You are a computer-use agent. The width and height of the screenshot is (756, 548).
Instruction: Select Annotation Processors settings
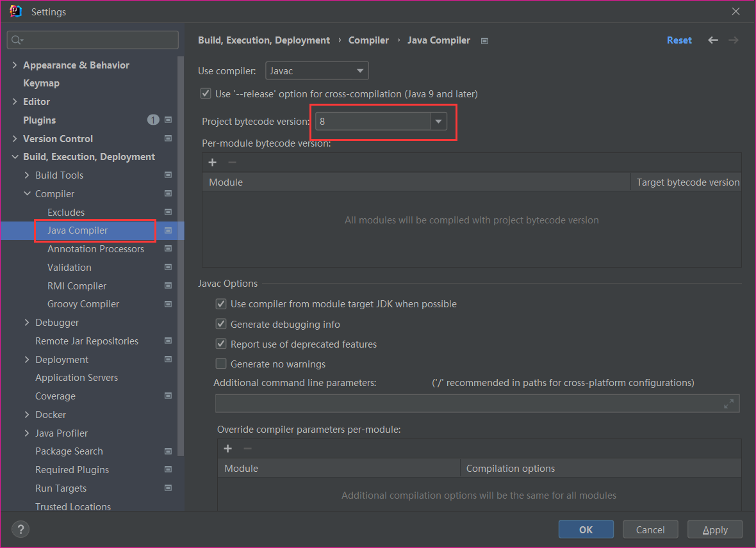pyautogui.click(x=95, y=248)
